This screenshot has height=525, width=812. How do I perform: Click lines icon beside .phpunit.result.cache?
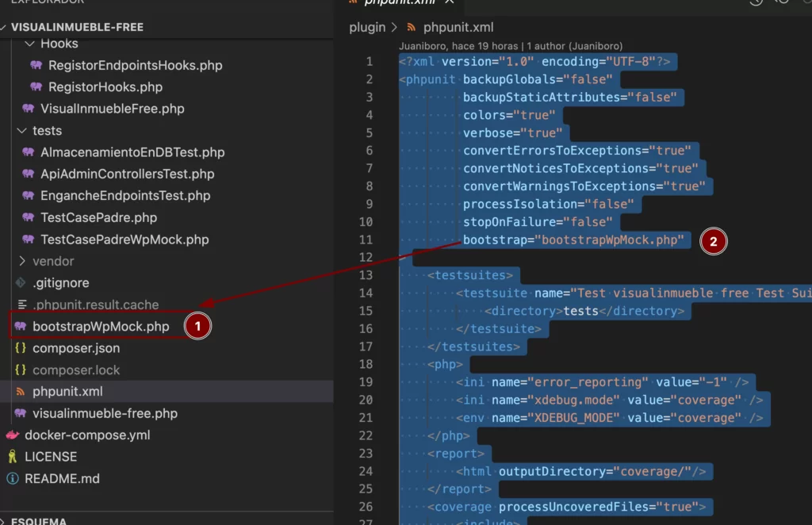tap(21, 305)
